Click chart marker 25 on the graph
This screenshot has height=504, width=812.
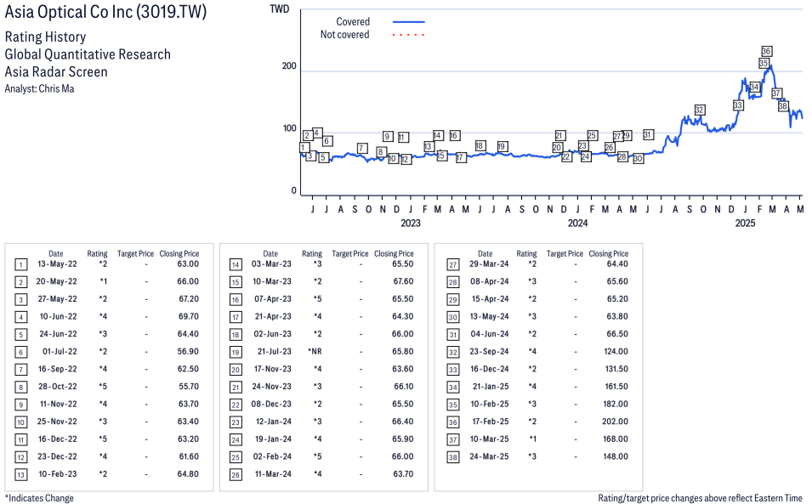point(593,136)
